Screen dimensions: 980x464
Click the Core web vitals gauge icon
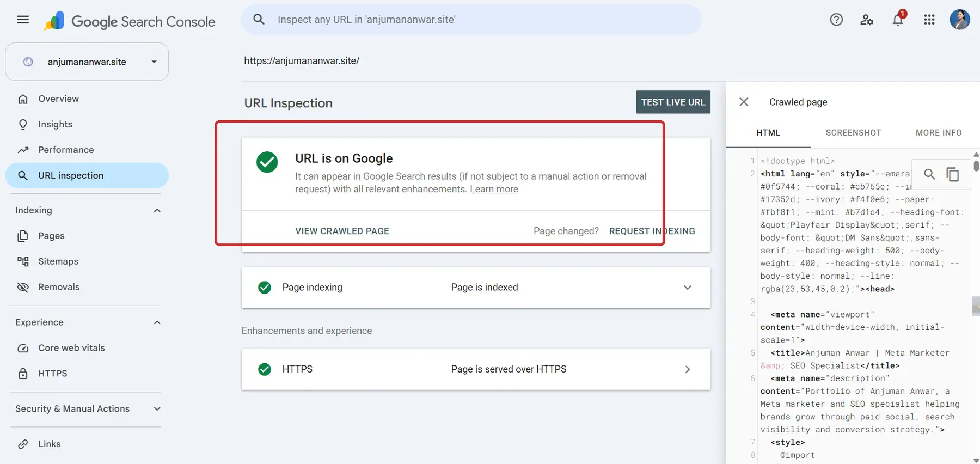pyautogui.click(x=23, y=348)
